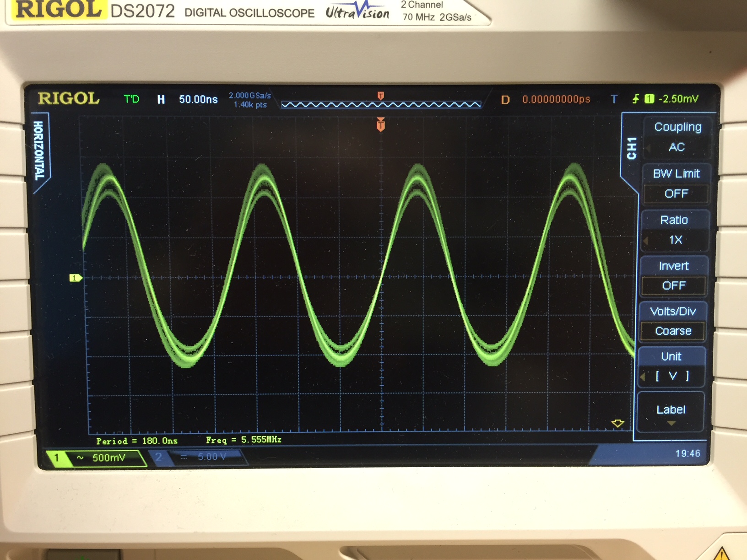Image resolution: width=747 pixels, height=560 pixels.
Task: Click the RIGOL logo on screen
Action: pos(69,98)
